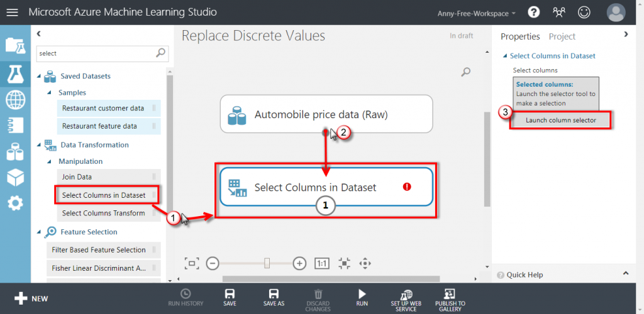Viewport: 644px width, 314px height.
Task: Click Launch column selector button
Action: coord(560,120)
